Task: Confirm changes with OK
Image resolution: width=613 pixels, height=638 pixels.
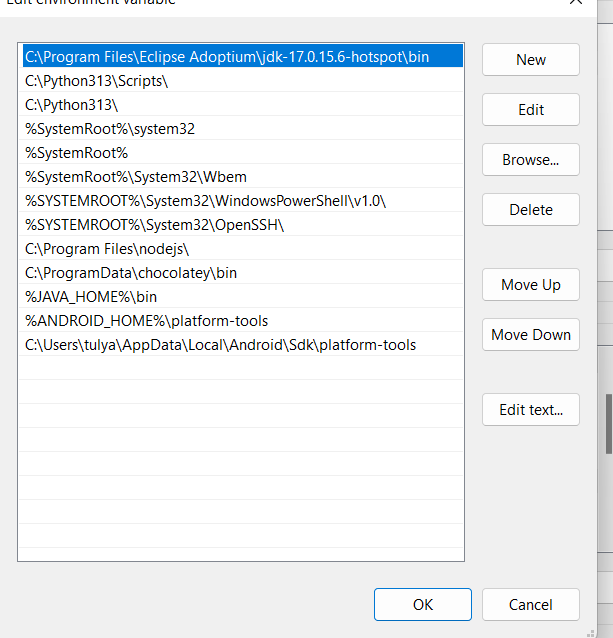Action: pos(422,604)
